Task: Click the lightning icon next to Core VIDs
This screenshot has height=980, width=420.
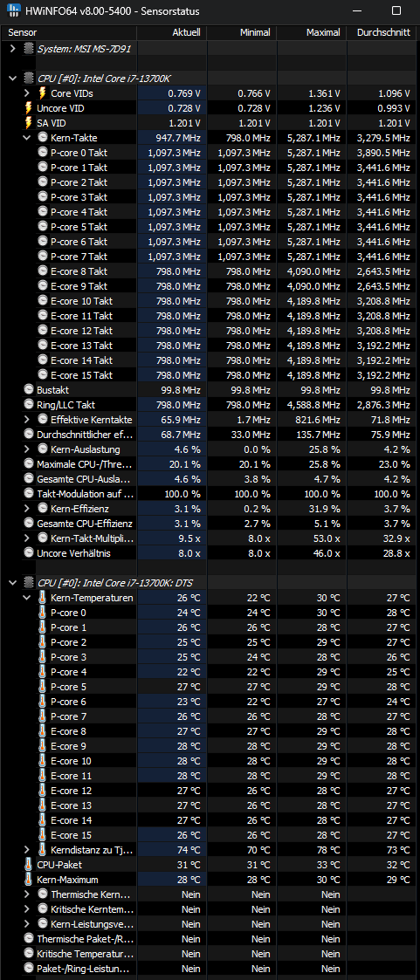Action: pyautogui.click(x=43, y=93)
